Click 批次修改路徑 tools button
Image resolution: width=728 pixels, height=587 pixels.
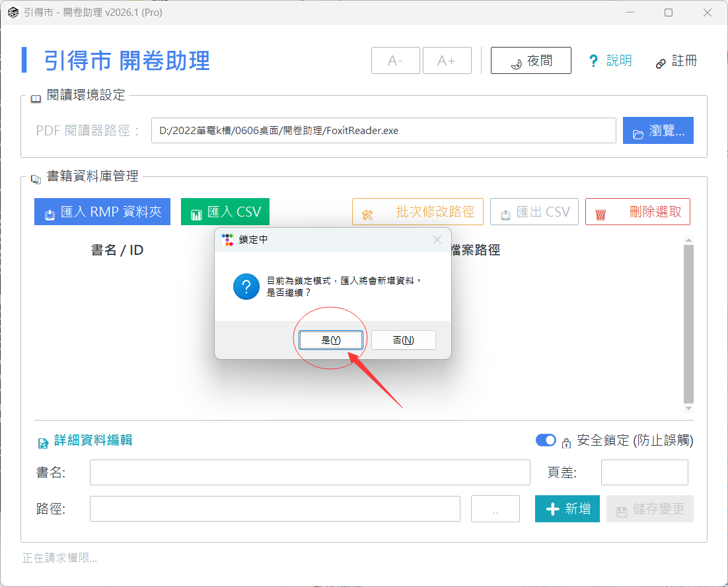(418, 212)
